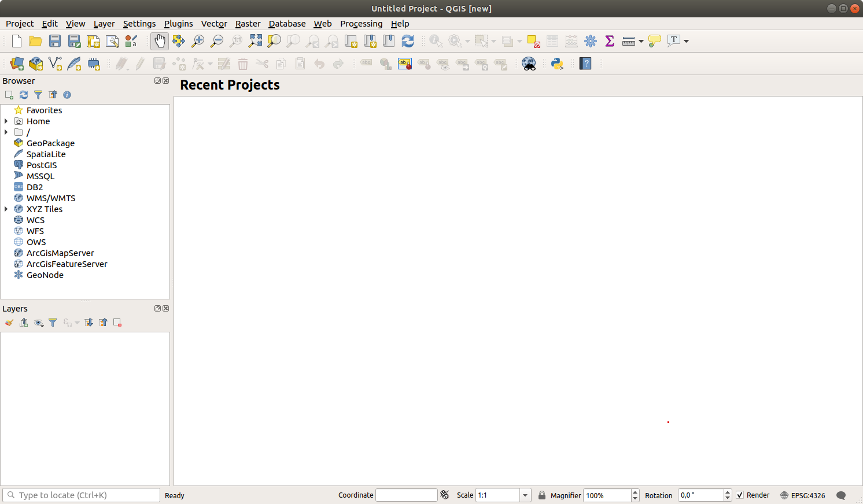Open the Vector menu

(214, 24)
